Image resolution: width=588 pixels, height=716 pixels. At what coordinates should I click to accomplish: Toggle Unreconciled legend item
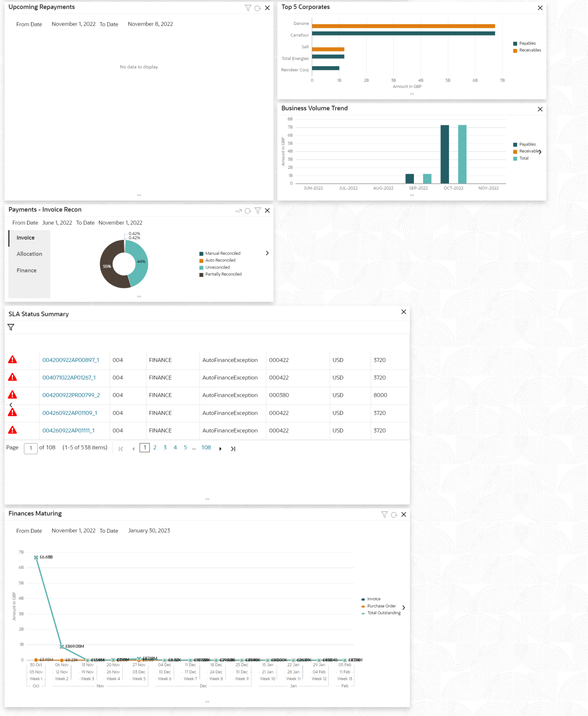[214, 268]
